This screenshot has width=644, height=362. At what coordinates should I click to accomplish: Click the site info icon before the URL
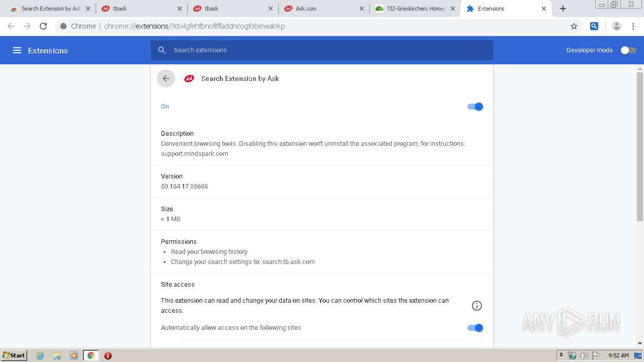[63, 26]
